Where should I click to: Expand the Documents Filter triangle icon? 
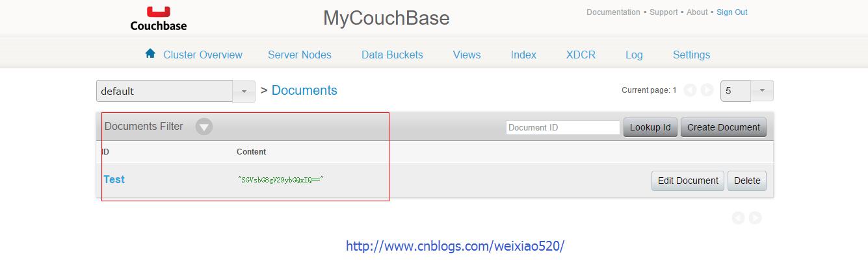(x=204, y=127)
